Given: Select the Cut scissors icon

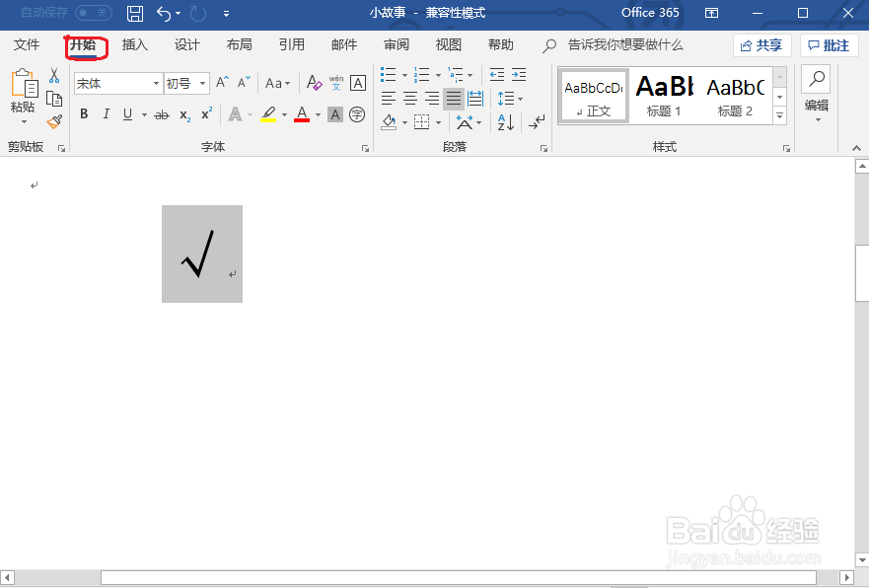Looking at the screenshot, I should [53, 75].
